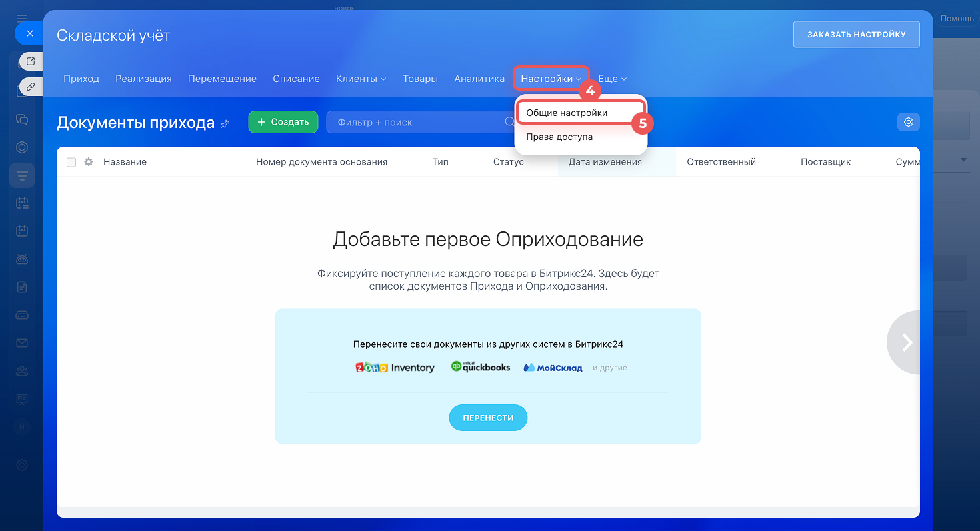Click the pin icon beside Документы прихода
The width and height of the screenshot is (980, 531).
point(225,123)
